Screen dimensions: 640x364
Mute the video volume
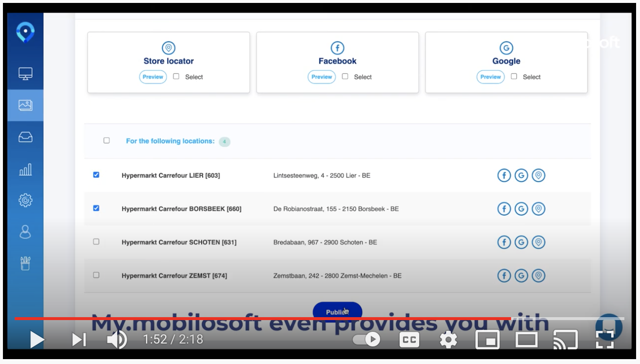tap(117, 340)
